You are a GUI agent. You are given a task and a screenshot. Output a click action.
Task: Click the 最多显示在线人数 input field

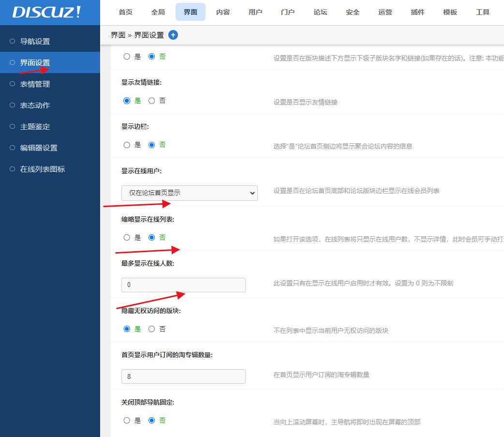pos(183,285)
